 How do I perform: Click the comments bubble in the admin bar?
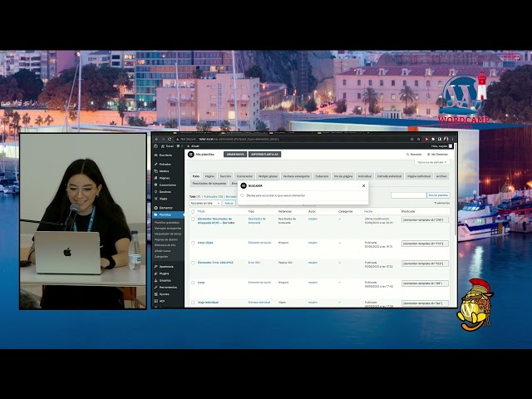click(x=178, y=146)
